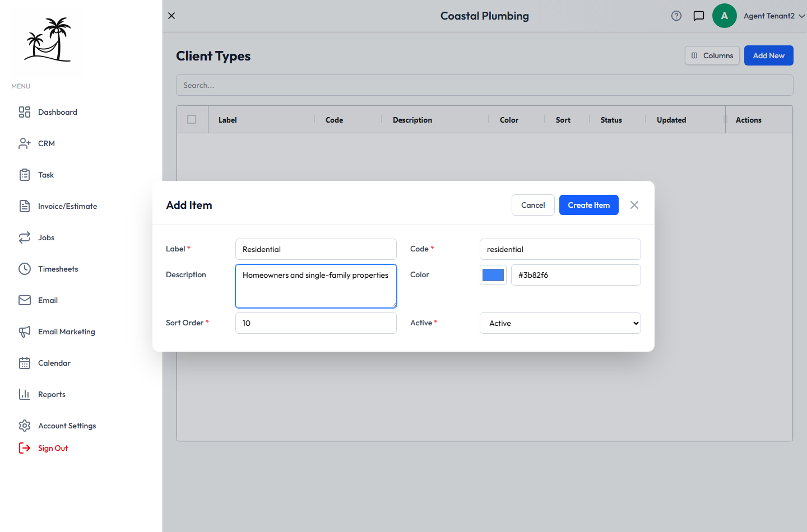Image resolution: width=807 pixels, height=532 pixels.
Task: Open the Active status dropdown
Action: click(x=560, y=323)
